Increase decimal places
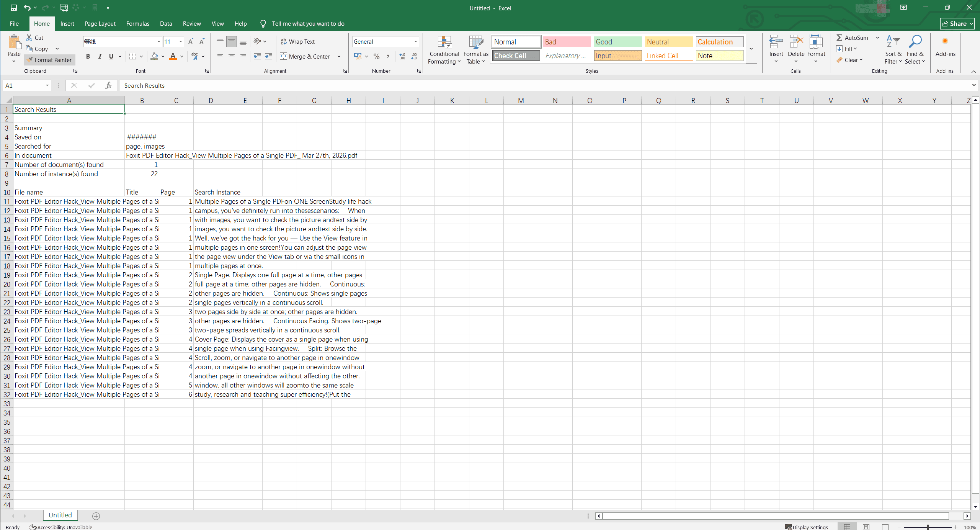 pyautogui.click(x=402, y=56)
